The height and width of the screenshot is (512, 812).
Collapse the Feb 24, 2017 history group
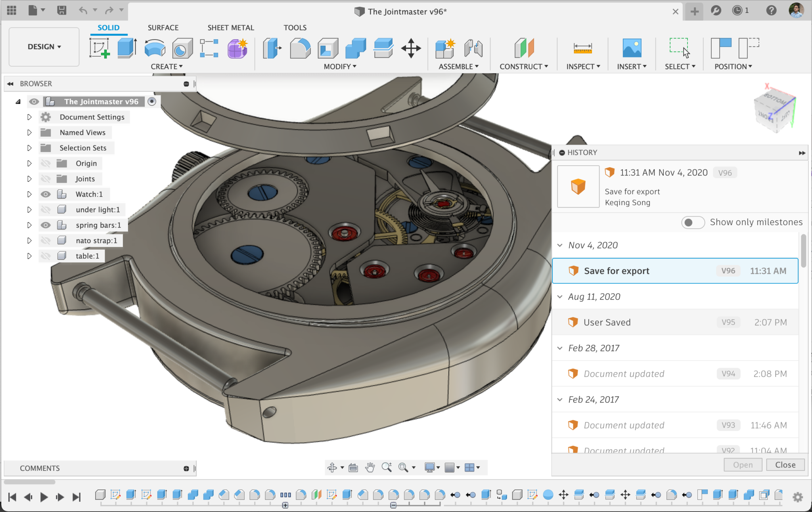click(560, 399)
